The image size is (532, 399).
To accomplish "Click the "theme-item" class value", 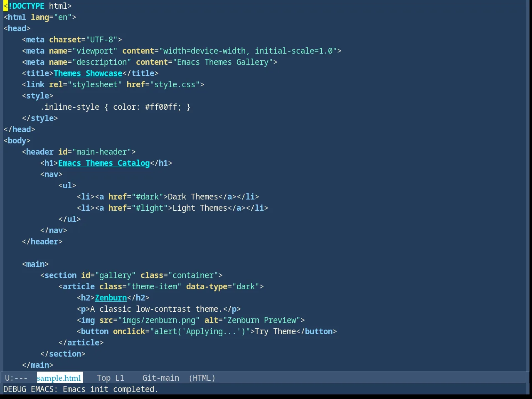I will [x=154, y=286].
